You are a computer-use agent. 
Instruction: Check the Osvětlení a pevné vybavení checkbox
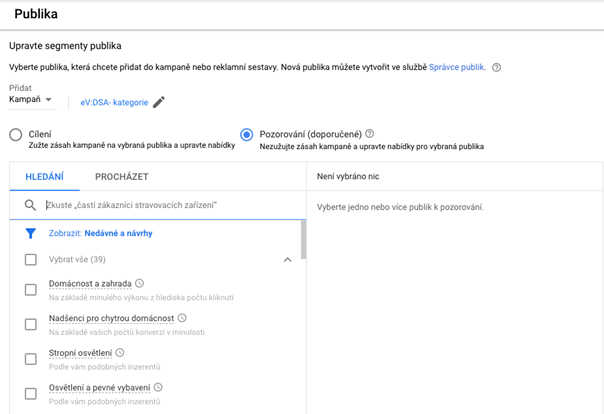(x=31, y=394)
